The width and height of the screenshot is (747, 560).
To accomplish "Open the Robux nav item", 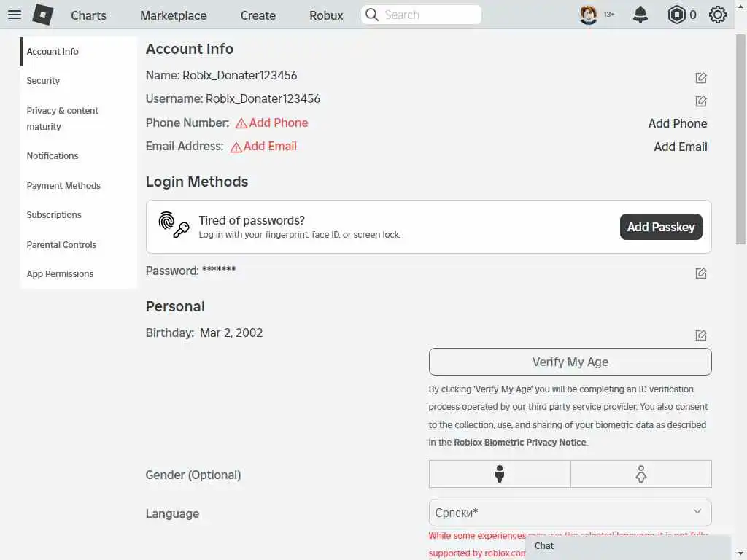I will (326, 15).
